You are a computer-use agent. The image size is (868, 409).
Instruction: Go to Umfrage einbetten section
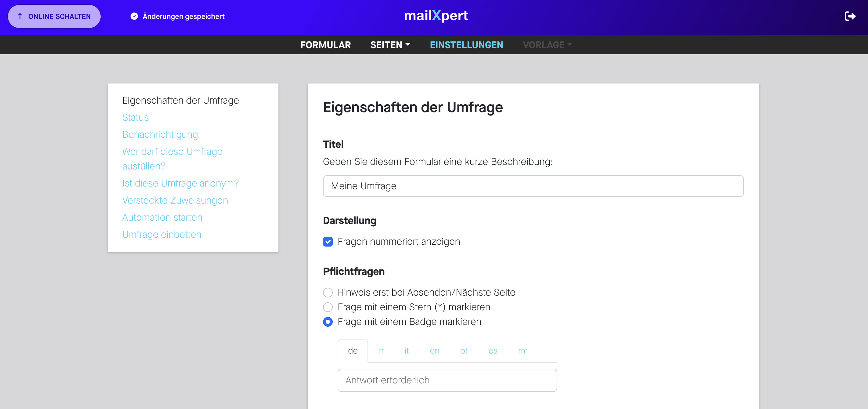click(162, 234)
